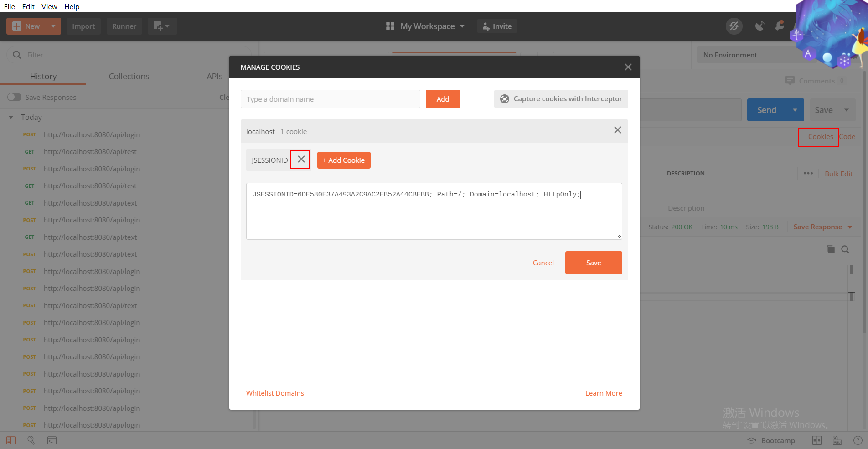The height and width of the screenshot is (449, 868).
Task: Click the Add Cookie button
Action: coord(344,160)
